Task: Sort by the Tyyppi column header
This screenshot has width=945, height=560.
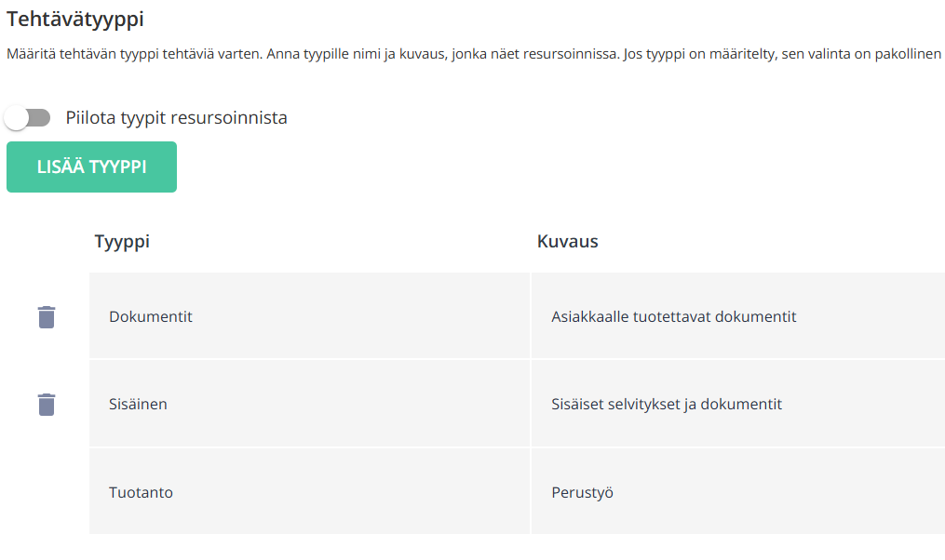Action: 122,242
